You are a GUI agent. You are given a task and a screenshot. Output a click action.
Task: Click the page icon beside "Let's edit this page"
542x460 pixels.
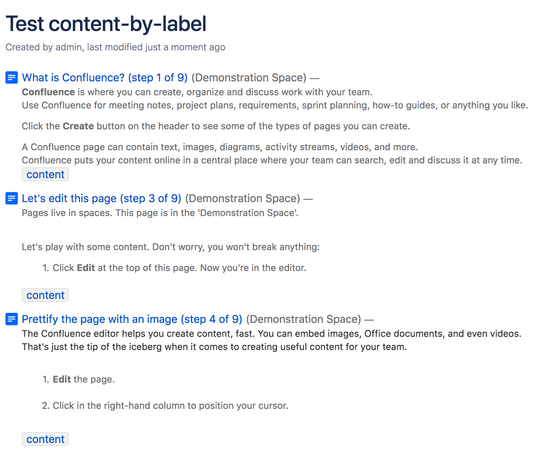(x=11, y=198)
